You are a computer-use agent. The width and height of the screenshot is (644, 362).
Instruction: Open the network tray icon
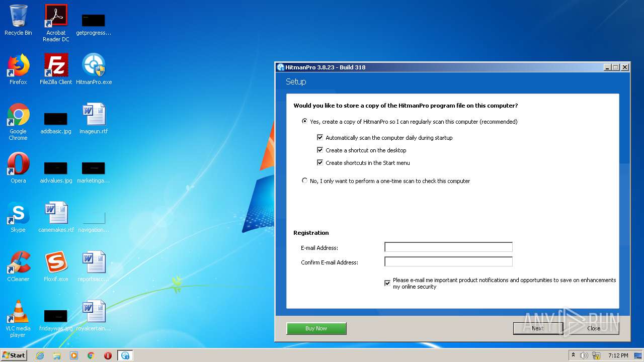click(x=596, y=355)
